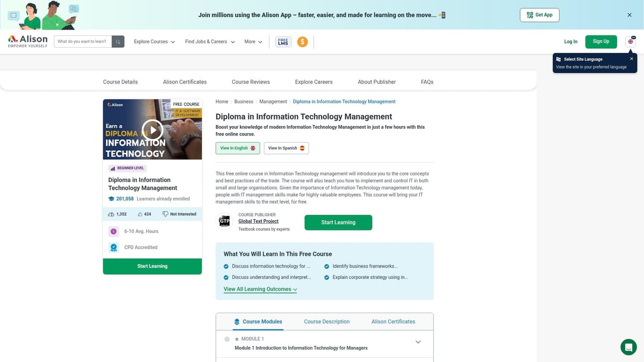
Task: Focus the What do you want to learn field
Action: tap(83, 41)
